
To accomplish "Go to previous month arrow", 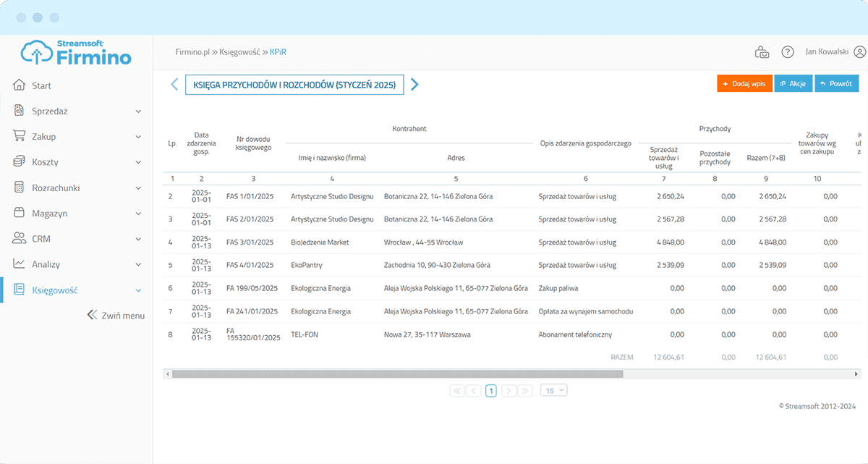I will pyautogui.click(x=174, y=84).
